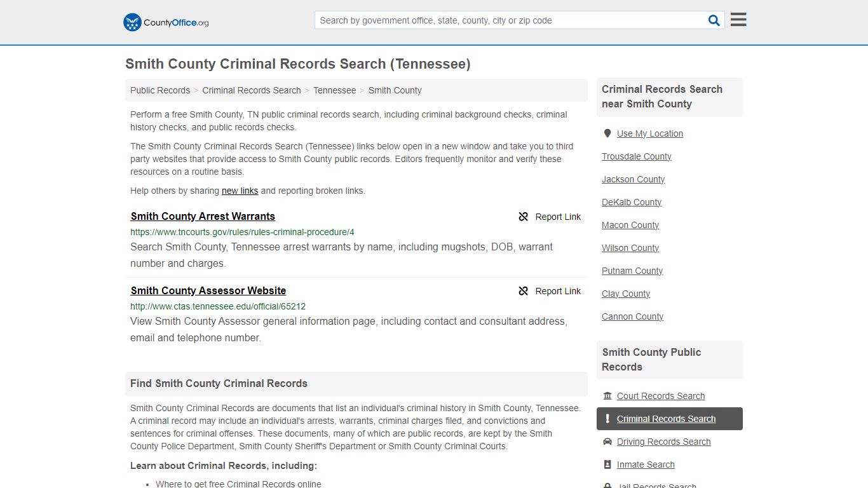Click the location pin icon
Screen dimensions: 868x488
[x=607, y=133]
